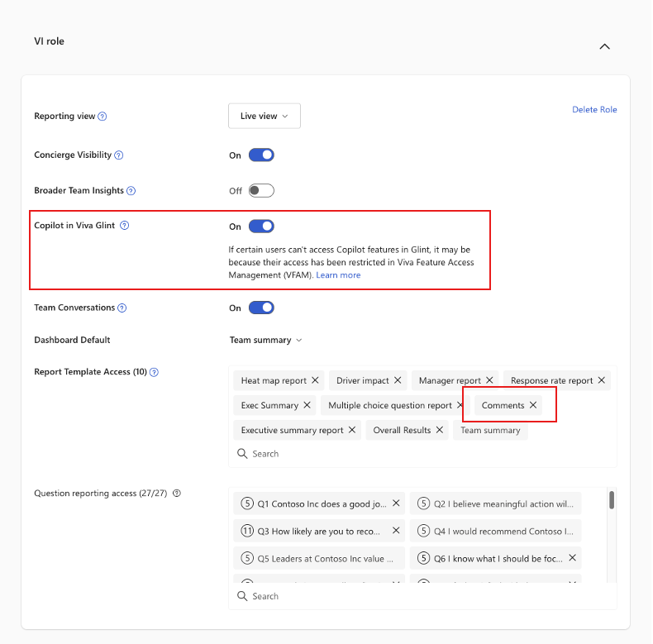Open Copilot in Viva Glint help icon
Viewport: 653px width, 644px height.
(125, 226)
